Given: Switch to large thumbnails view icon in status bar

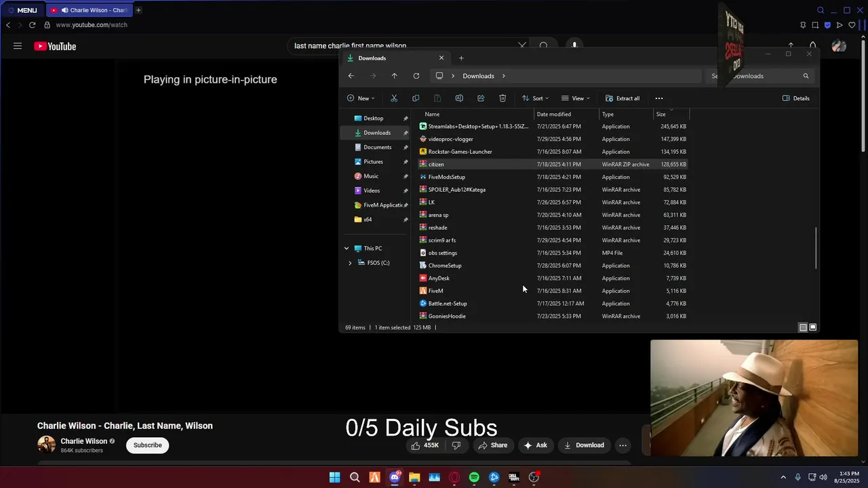Looking at the screenshot, I should 812,327.
